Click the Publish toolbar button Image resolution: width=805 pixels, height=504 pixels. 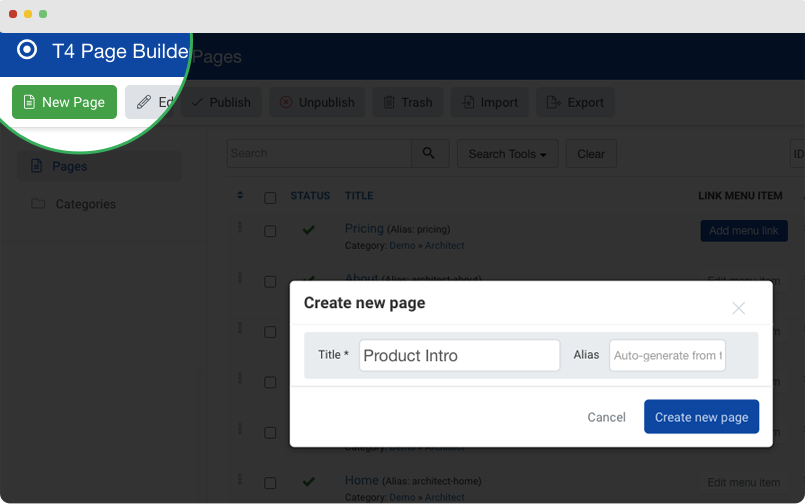pyautogui.click(x=221, y=103)
